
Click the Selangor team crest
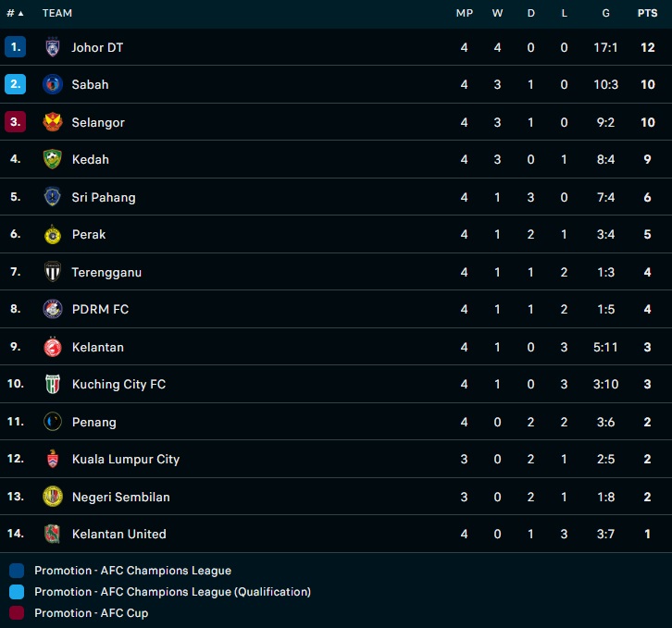click(x=53, y=122)
